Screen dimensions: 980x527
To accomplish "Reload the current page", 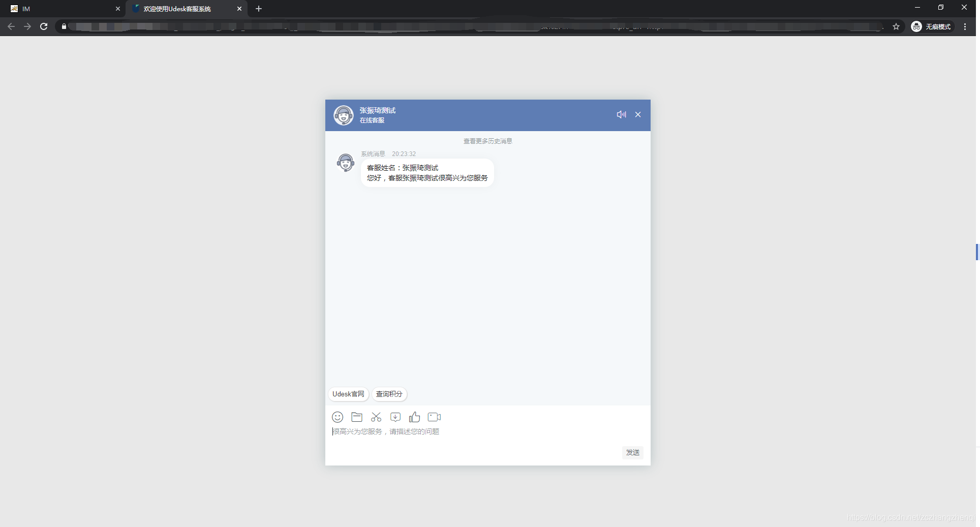I will (44, 26).
